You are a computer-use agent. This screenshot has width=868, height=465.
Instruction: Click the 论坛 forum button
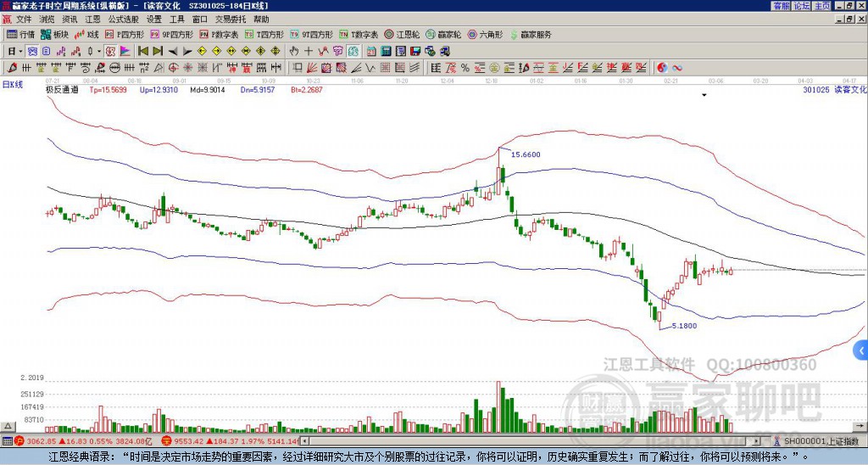coord(802,6)
